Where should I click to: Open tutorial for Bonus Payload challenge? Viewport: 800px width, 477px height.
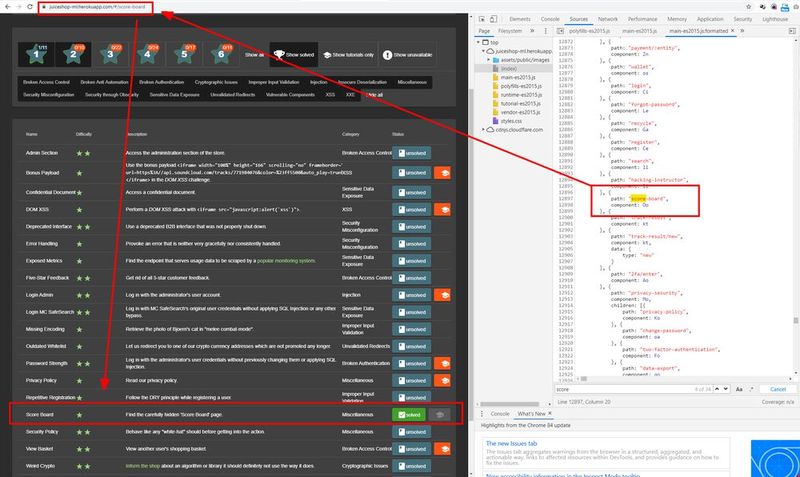(x=442, y=173)
